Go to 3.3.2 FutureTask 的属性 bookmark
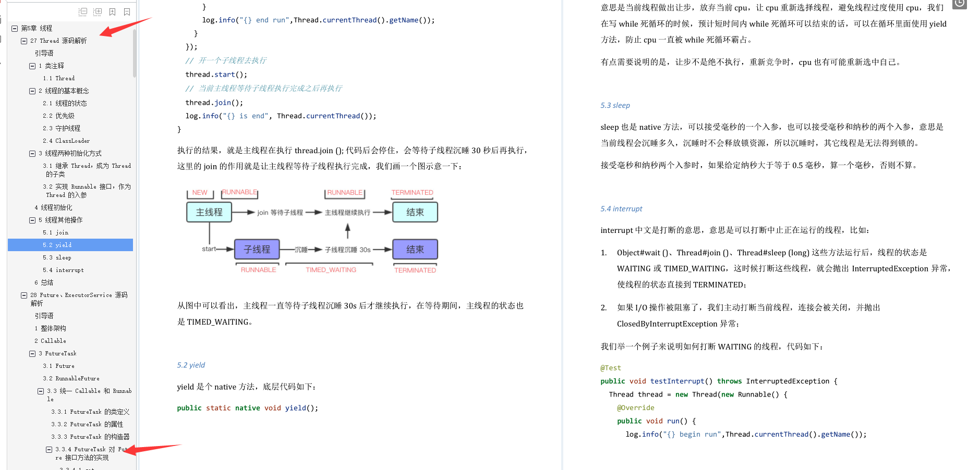 (87, 424)
